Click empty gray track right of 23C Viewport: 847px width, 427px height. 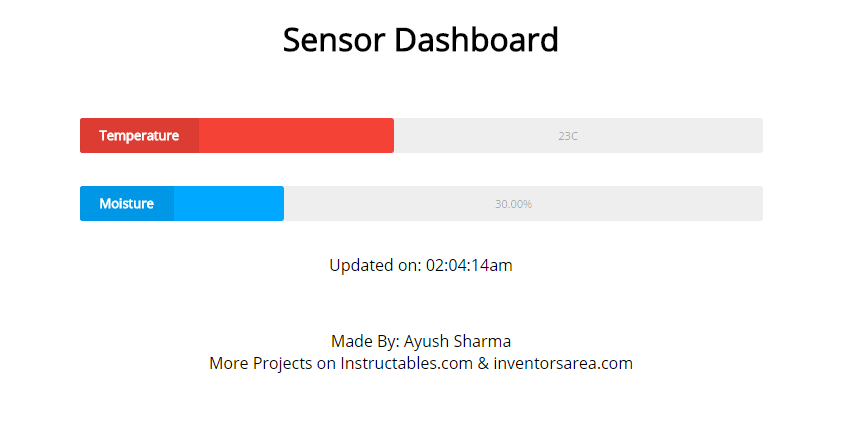[680, 136]
